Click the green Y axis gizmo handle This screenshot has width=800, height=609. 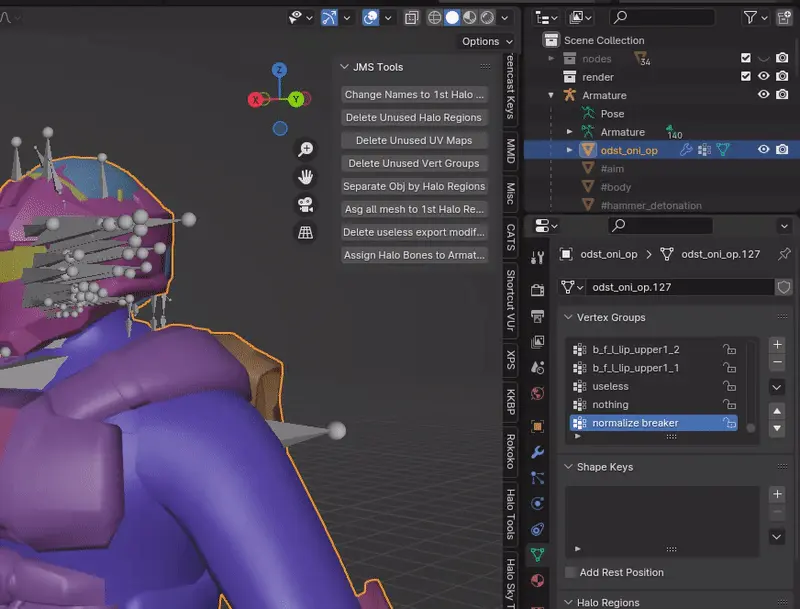point(296,99)
